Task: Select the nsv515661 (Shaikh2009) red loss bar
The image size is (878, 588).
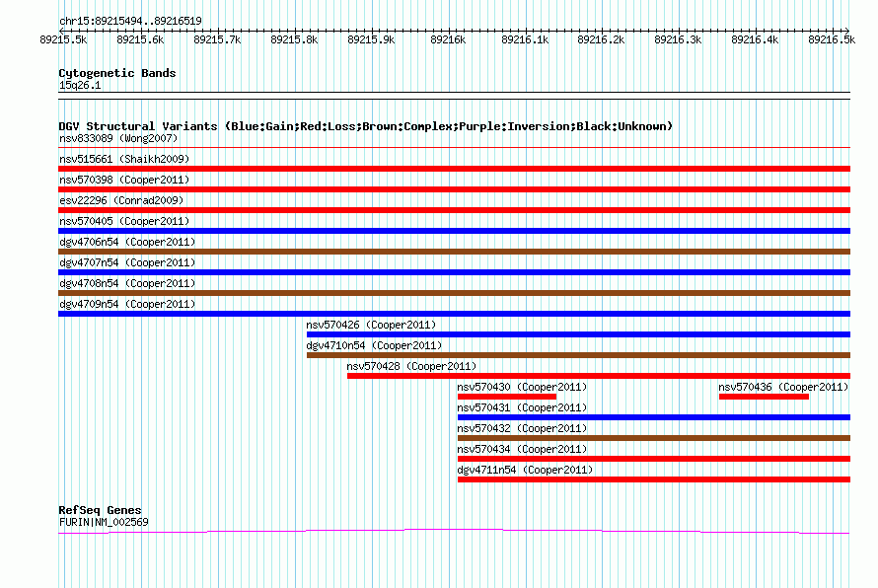Action: click(454, 169)
